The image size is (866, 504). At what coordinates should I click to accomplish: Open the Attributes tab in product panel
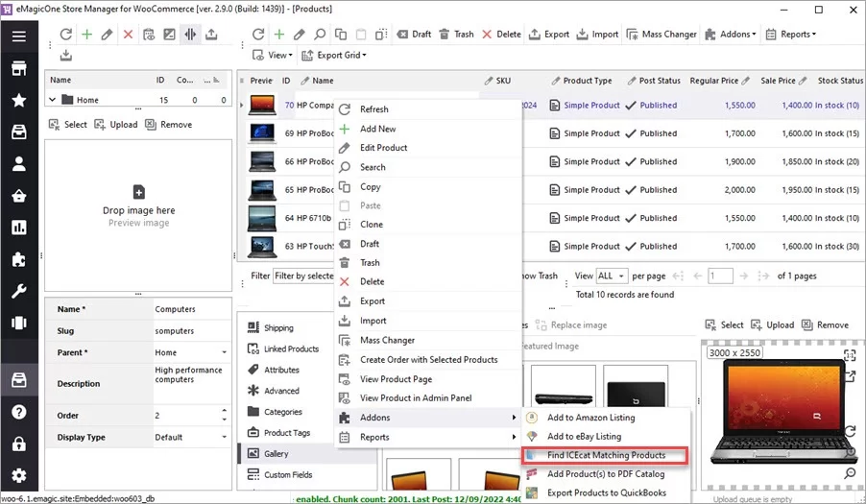click(x=281, y=370)
